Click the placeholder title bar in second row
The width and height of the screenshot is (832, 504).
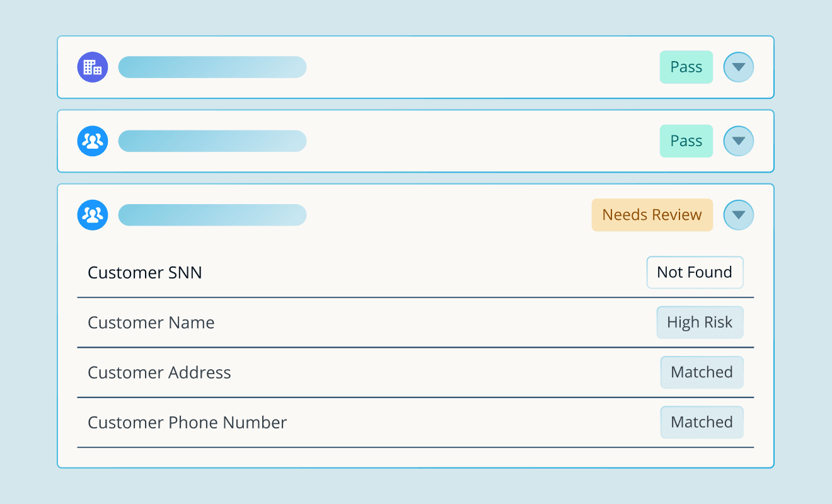(212, 141)
